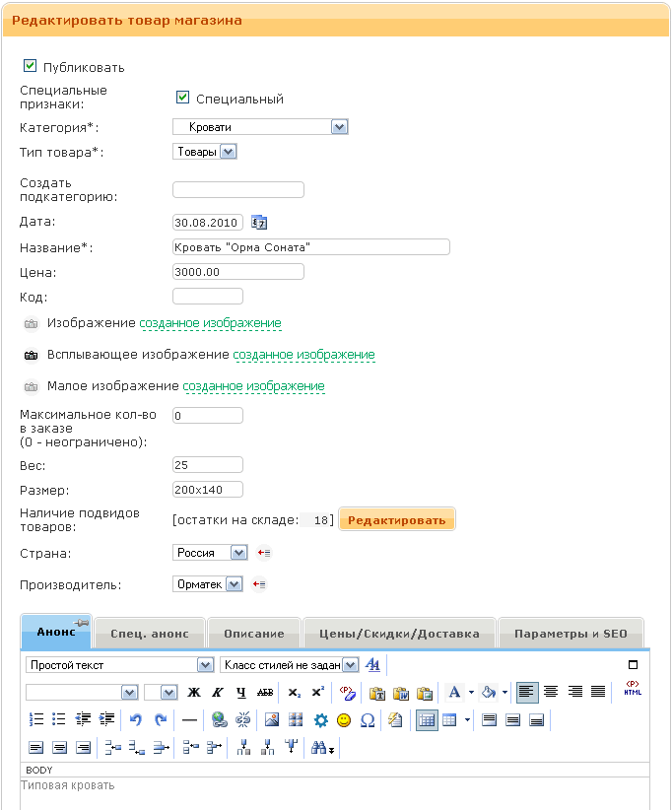672x810 pixels.
Task: Click the Bold formatting button
Action: coord(194,693)
